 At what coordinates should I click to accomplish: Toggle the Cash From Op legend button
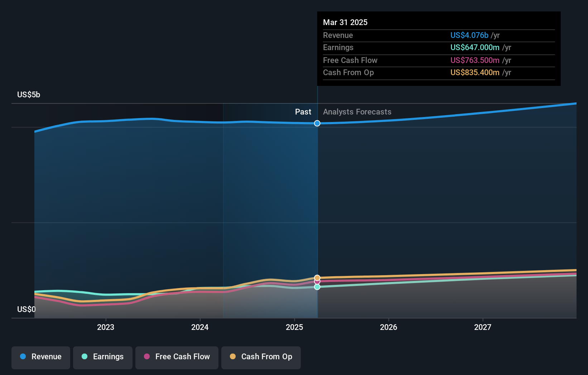[261, 357]
